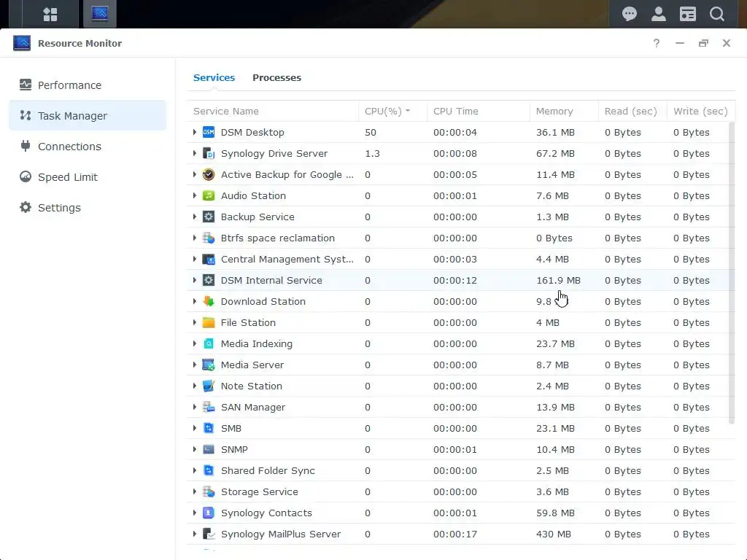Expand the DSM Internal Service row
The image size is (747, 560).
pos(194,280)
